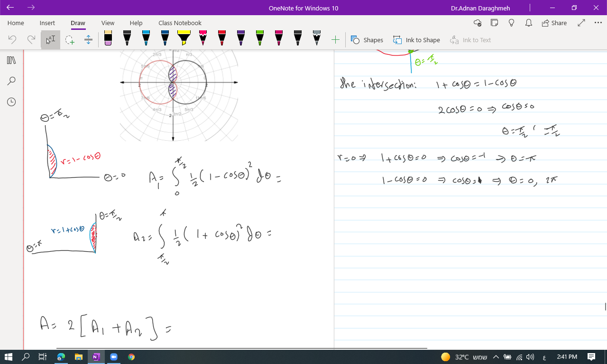This screenshot has width=607, height=364.
Task: Toggle Ink to Shape mode
Action: coord(416,40)
